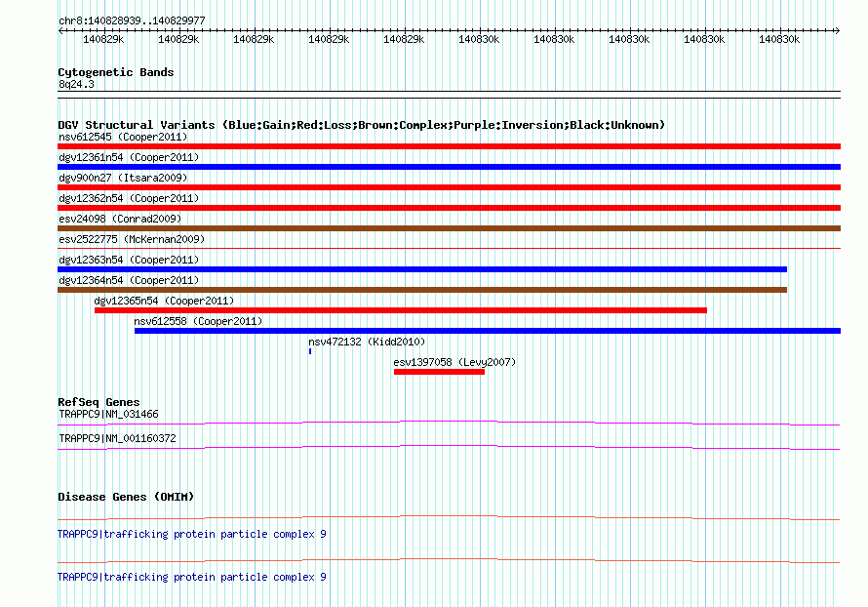This screenshot has height=607, width=868.
Task: Select the esv1397058 (Levy2007) short red bar
Action: [440, 372]
